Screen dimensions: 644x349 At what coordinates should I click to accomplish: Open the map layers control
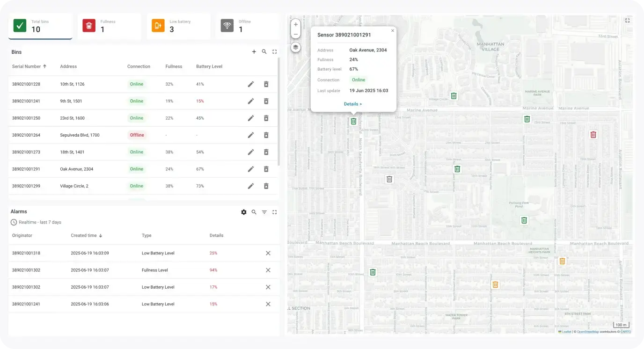(295, 47)
